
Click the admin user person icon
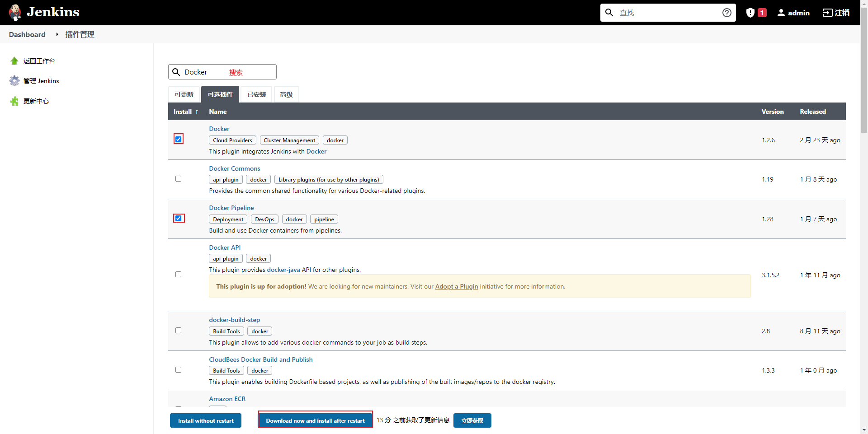coord(781,13)
